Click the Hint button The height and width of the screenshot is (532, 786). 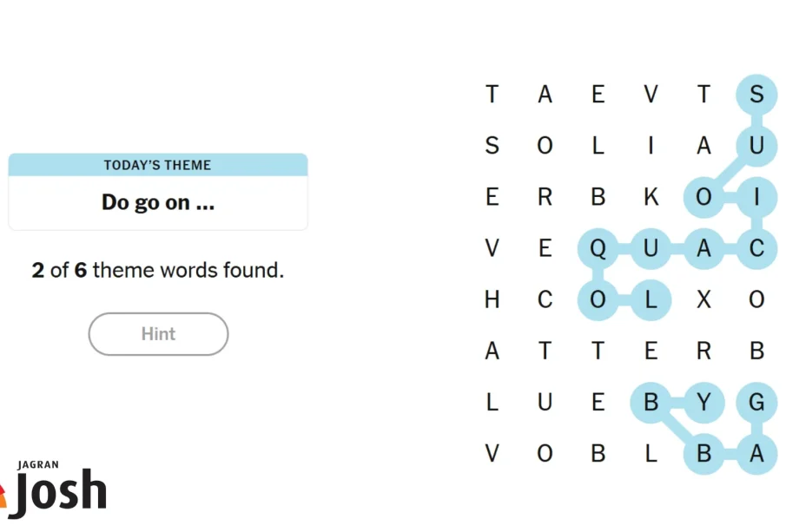[158, 334]
